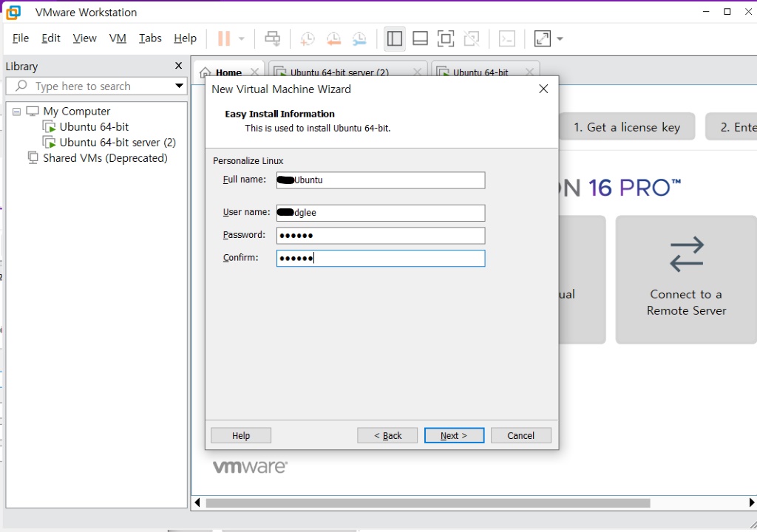
Task: Click the Shared VMs tree icon
Action: coord(33,158)
